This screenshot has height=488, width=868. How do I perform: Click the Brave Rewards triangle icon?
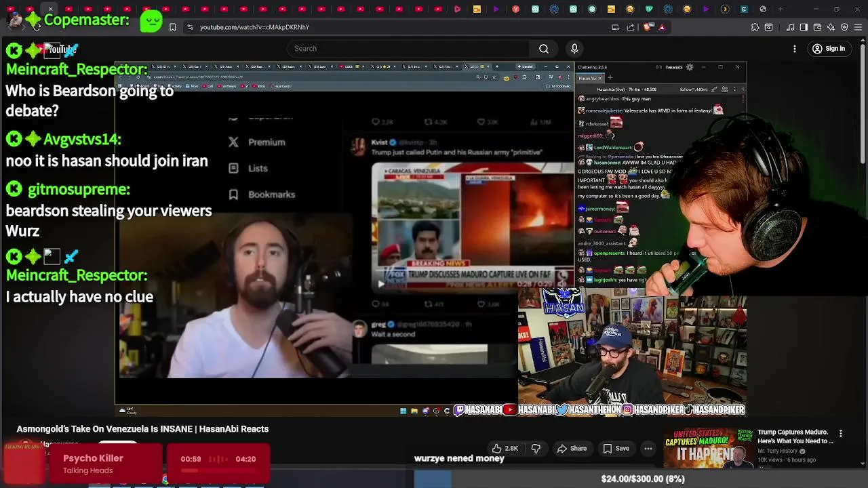(x=663, y=27)
